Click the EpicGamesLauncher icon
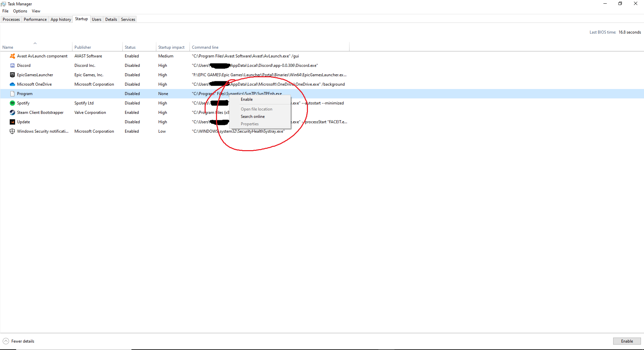Image resolution: width=644 pixels, height=350 pixels. [x=12, y=75]
